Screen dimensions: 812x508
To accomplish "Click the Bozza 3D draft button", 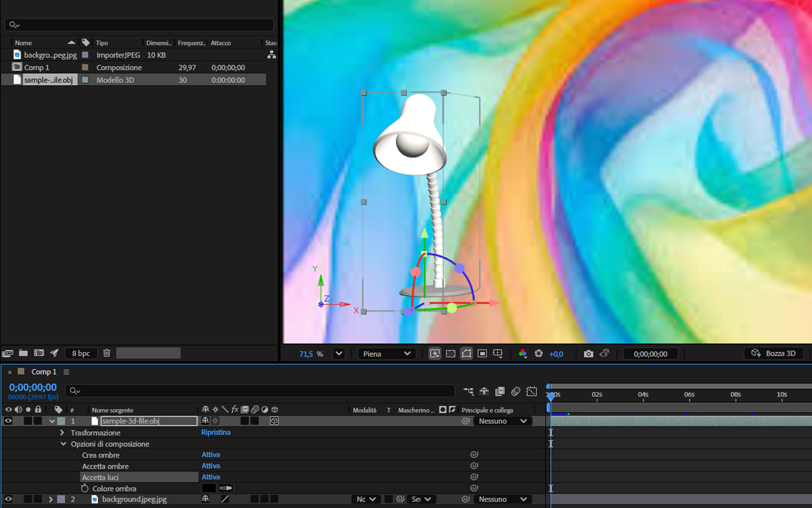I will (x=774, y=353).
